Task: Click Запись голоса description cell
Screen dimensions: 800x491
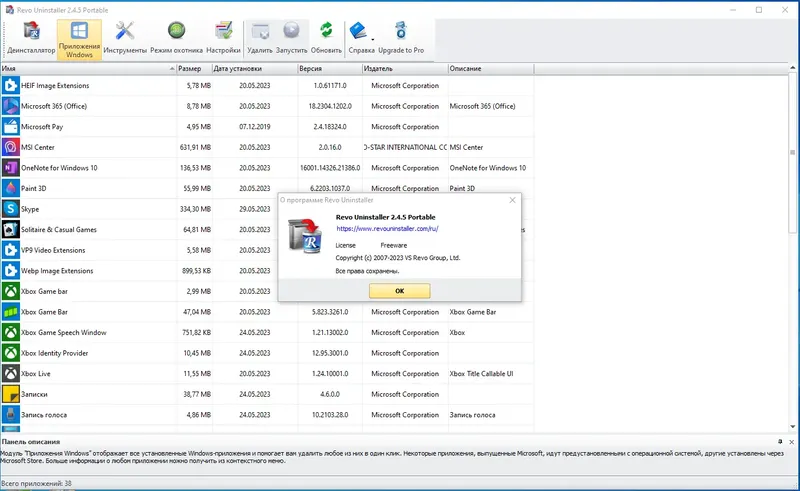Action: pyautogui.click(x=472, y=415)
